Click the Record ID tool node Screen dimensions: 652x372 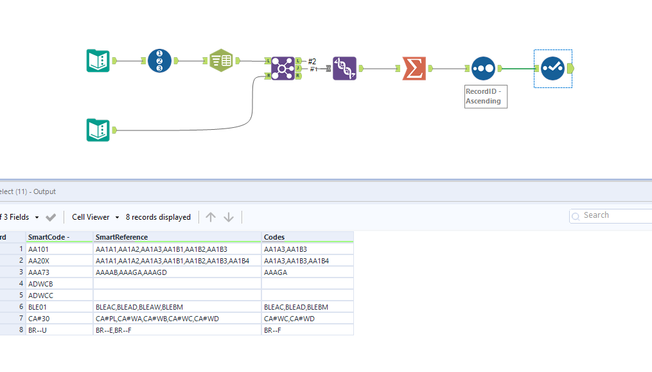tap(159, 61)
